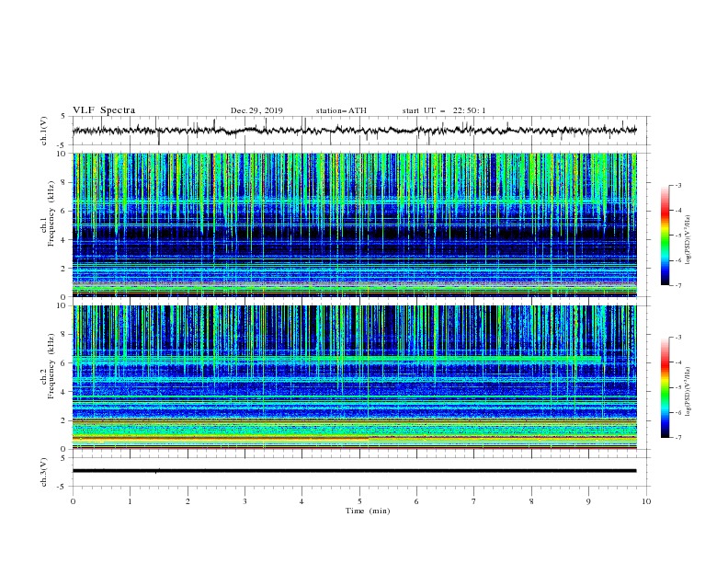Click the time axis tick label "5"
The height and width of the screenshot is (563, 728).
[x=359, y=501]
